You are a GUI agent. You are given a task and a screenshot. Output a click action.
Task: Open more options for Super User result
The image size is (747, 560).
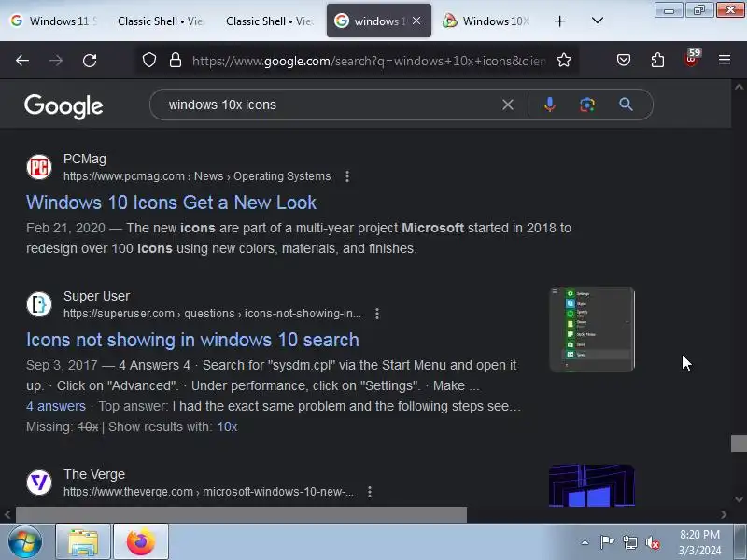(377, 314)
